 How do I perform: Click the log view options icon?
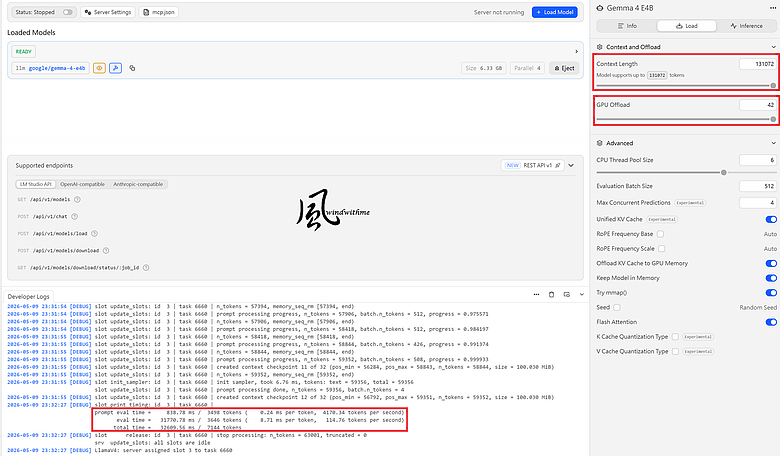click(567, 294)
